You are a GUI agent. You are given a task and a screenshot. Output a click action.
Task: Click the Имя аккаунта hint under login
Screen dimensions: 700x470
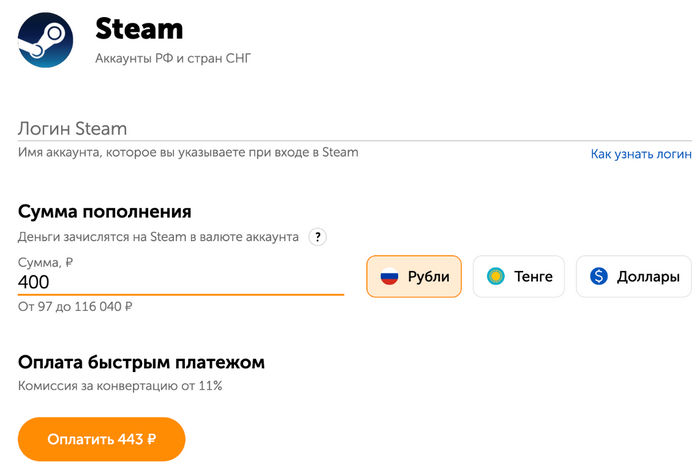coord(188,152)
